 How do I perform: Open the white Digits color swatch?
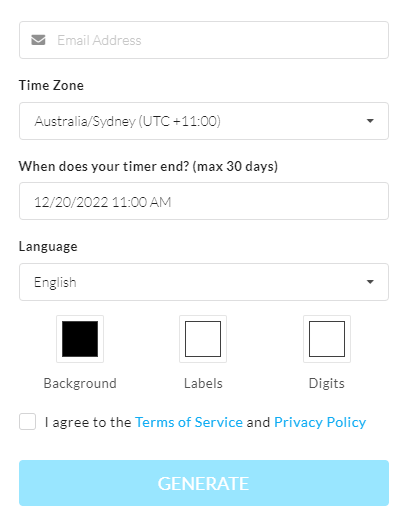tap(327, 339)
